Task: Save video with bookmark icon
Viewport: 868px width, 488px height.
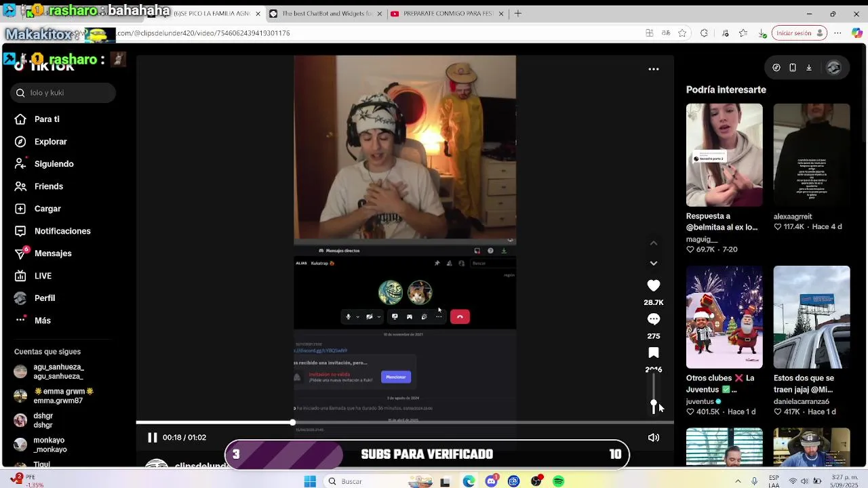Action: 654,352
